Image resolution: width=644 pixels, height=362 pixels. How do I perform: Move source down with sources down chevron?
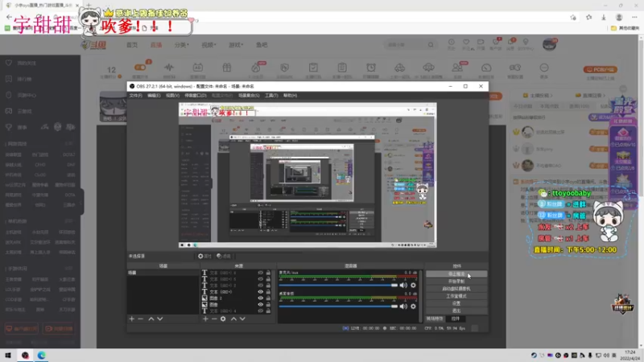pyautogui.click(x=242, y=319)
